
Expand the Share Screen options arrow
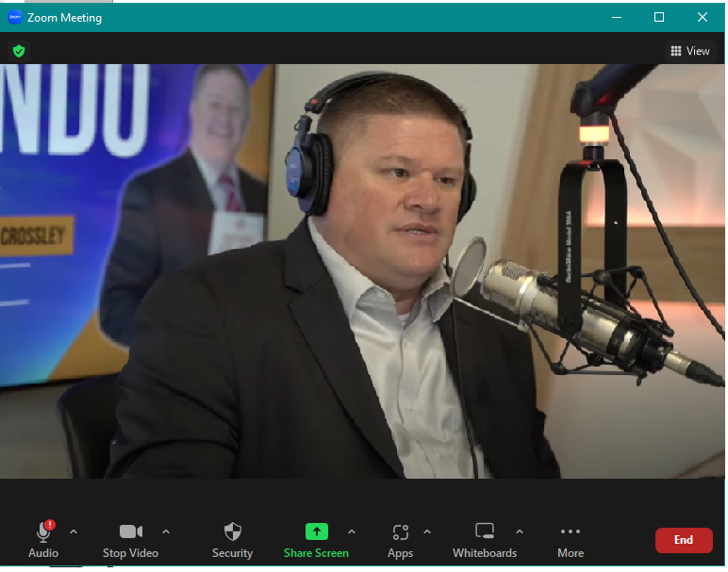[352, 531]
